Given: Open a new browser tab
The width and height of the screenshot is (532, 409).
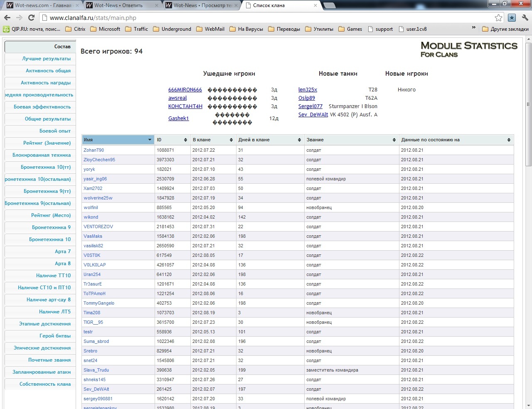Looking at the screenshot, I should pos(329,5).
